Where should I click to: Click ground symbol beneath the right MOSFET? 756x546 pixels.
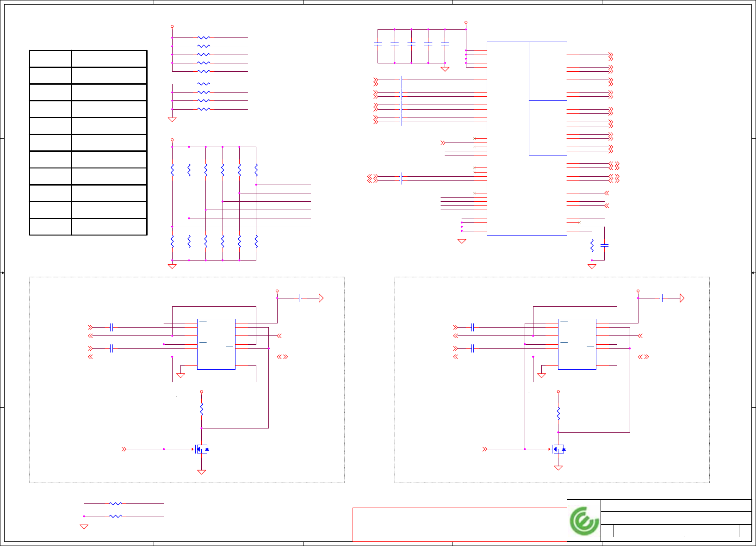point(558,468)
